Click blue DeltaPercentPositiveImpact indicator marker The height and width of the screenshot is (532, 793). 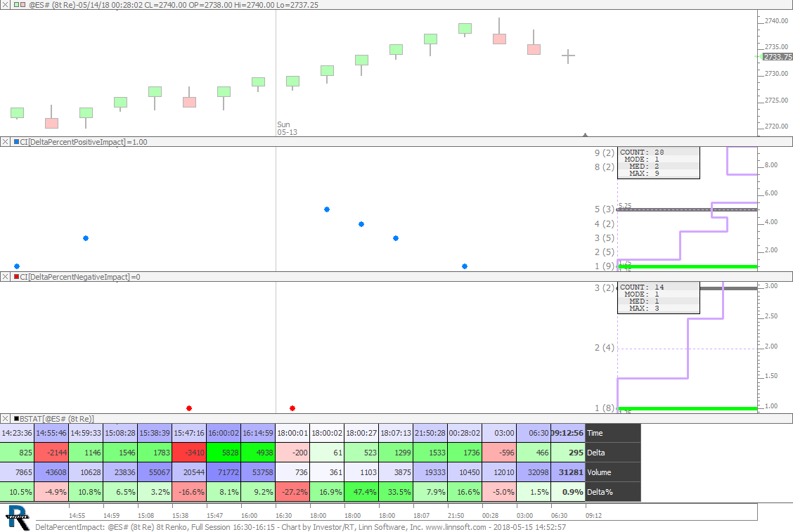(x=17, y=142)
